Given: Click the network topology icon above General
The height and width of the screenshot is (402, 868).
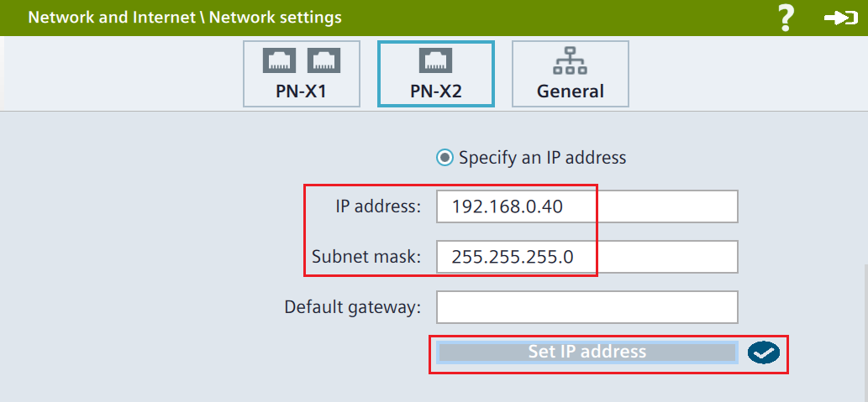Looking at the screenshot, I should pyautogui.click(x=570, y=60).
